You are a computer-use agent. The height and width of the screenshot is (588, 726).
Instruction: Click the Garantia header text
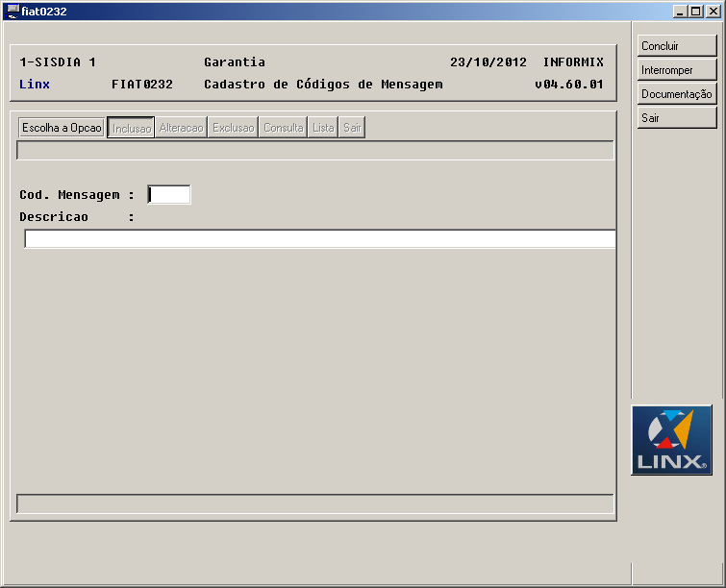(235, 62)
